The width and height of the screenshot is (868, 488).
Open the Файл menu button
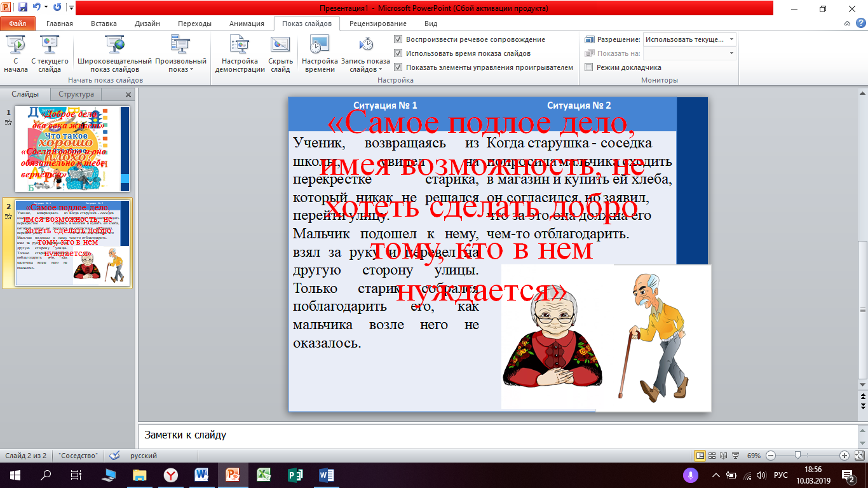[18, 24]
